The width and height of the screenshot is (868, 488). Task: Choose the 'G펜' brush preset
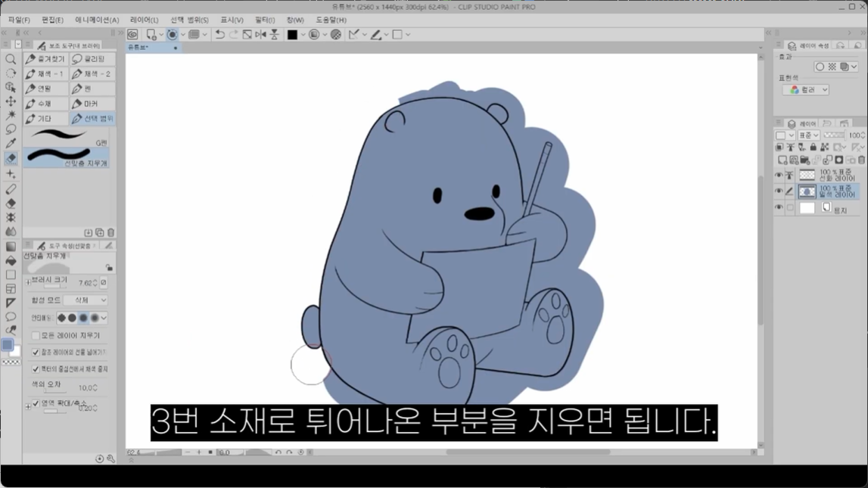point(67,137)
